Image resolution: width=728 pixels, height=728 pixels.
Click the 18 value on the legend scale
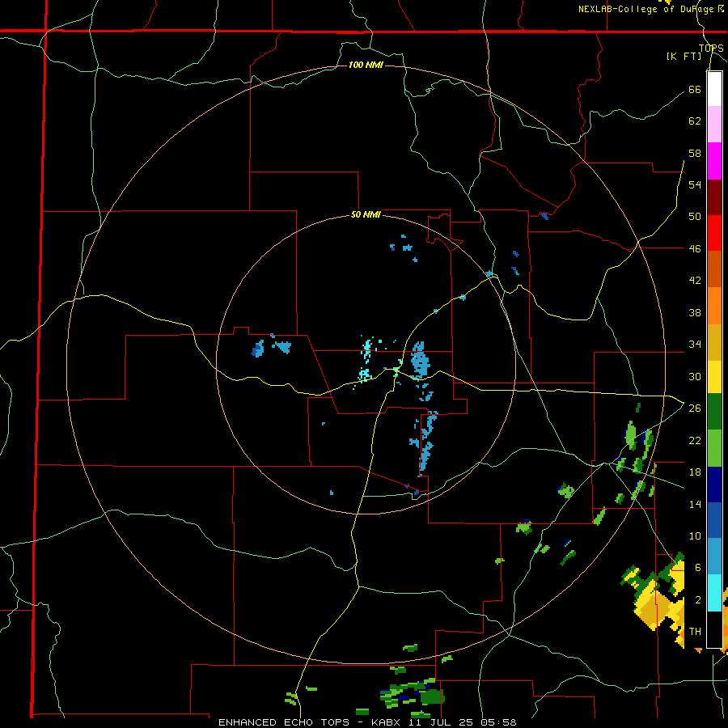point(695,472)
